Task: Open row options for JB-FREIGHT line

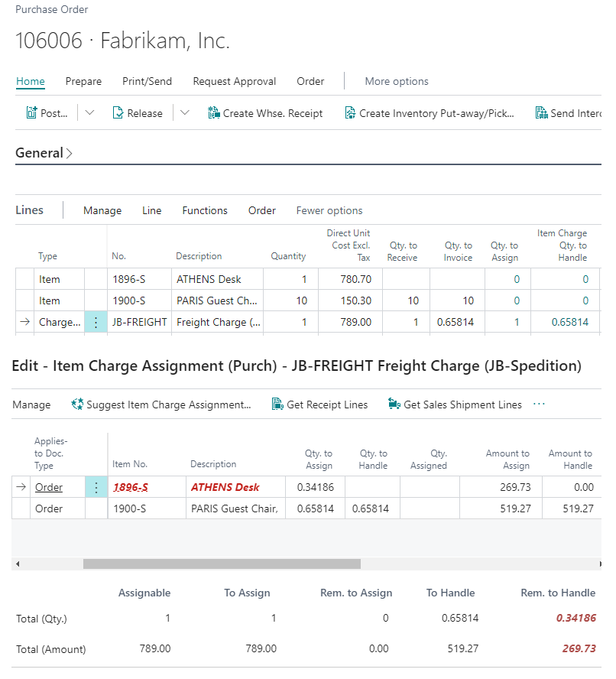Action: click(x=96, y=322)
